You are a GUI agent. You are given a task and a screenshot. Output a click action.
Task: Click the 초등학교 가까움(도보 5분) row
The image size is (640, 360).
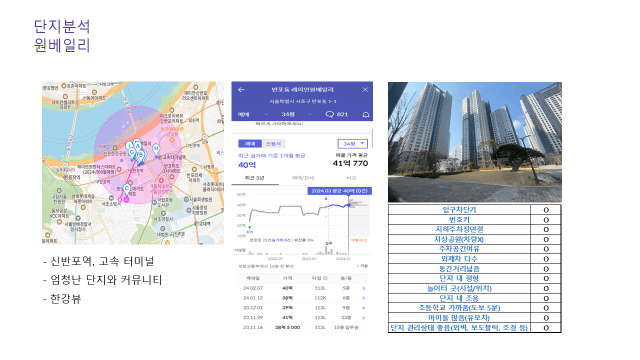point(475,308)
